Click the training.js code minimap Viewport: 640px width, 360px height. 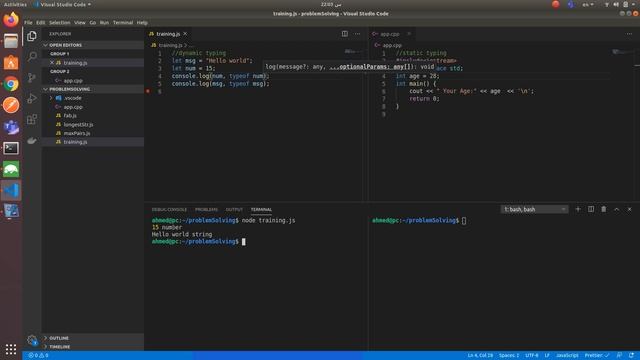(x=353, y=51)
